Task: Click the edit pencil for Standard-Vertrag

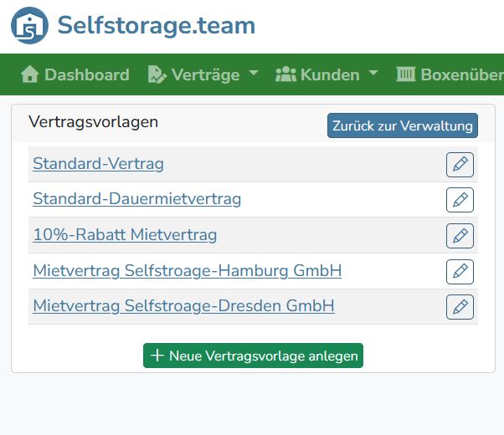Action: pyautogui.click(x=460, y=165)
